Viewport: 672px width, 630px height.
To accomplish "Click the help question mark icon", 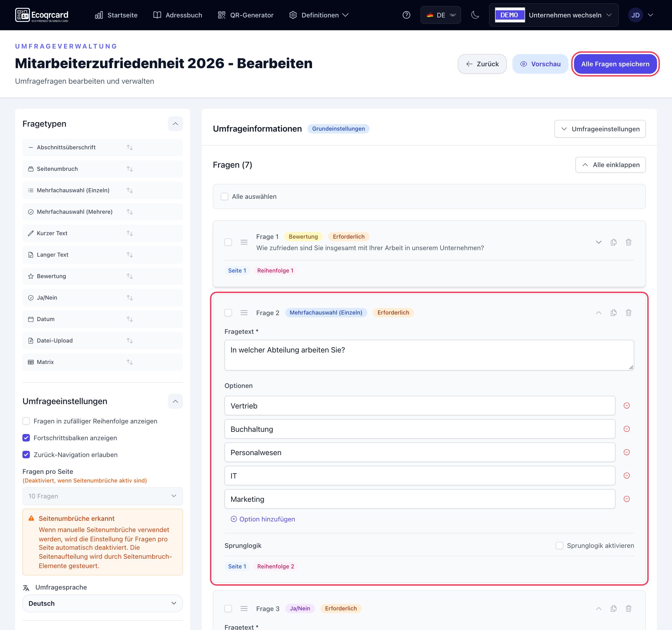I will [x=406, y=15].
